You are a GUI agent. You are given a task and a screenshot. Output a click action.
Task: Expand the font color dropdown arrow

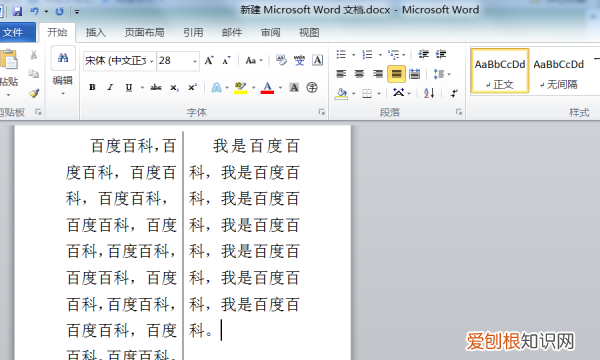(x=280, y=88)
